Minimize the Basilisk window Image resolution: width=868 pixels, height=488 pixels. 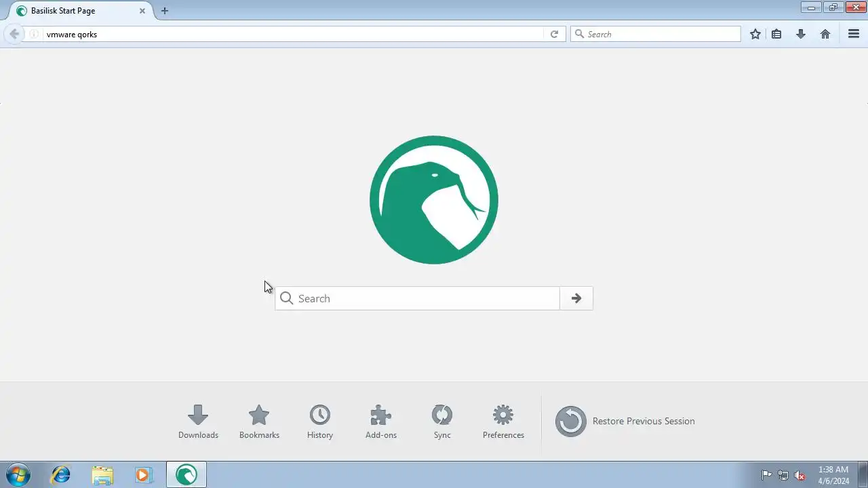811,7
